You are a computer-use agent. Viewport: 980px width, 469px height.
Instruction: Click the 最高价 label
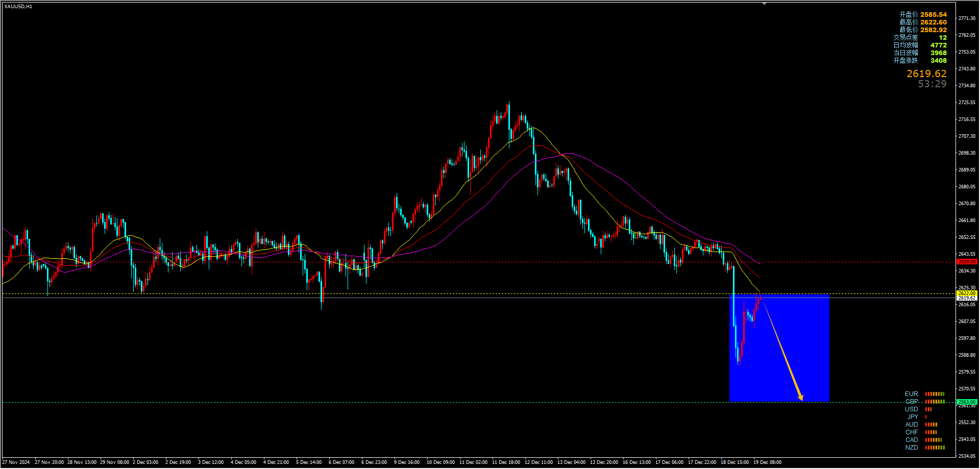[909, 22]
